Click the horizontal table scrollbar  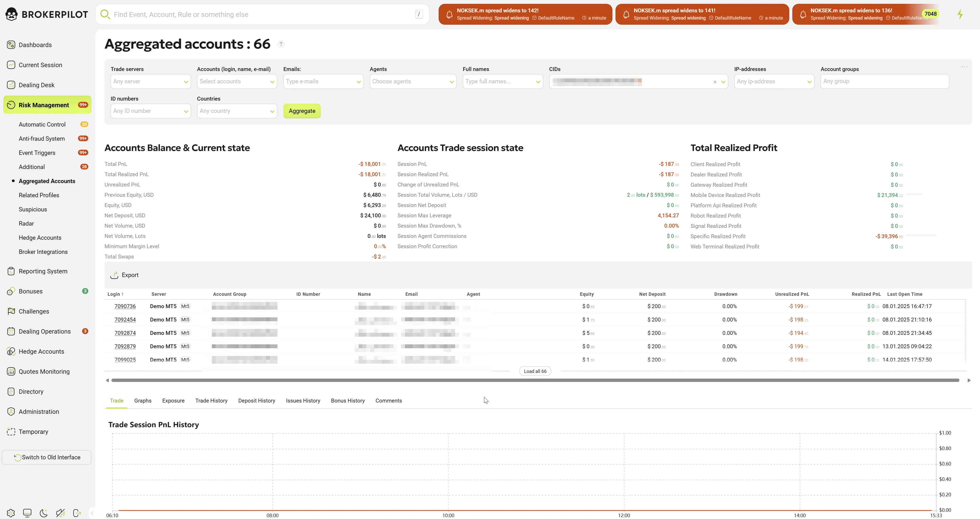pyautogui.click(x=535, y=380)
